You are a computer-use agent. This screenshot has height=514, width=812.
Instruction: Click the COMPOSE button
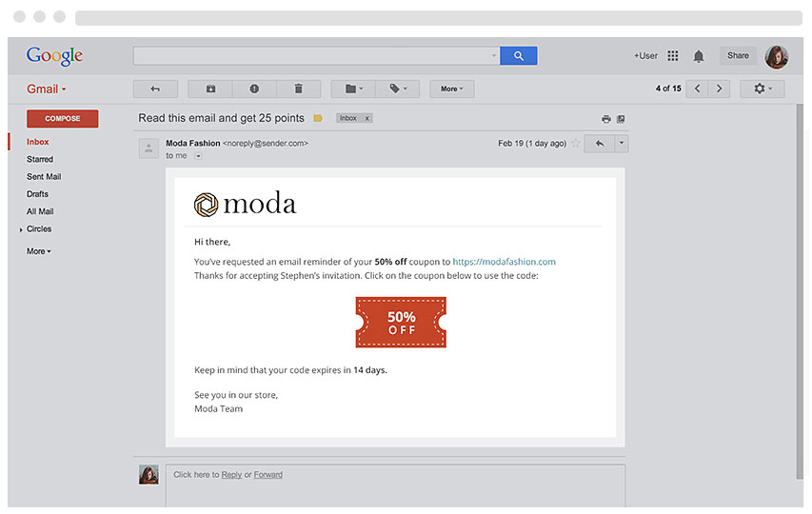point(62,119)
